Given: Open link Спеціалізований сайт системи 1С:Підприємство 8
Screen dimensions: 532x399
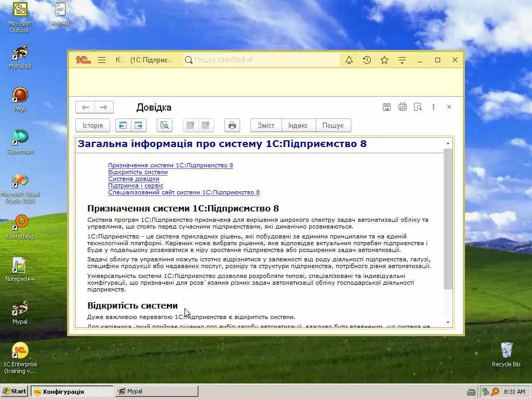Looking at the screenshot, I should pyautogui.click(x=184, y=192).
